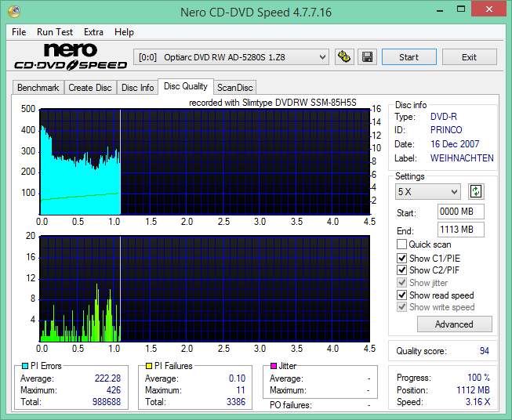This screenshot has height=420, width=512.
Task: Toggle the Show write speed checkbox
Action: click(401, 307)
